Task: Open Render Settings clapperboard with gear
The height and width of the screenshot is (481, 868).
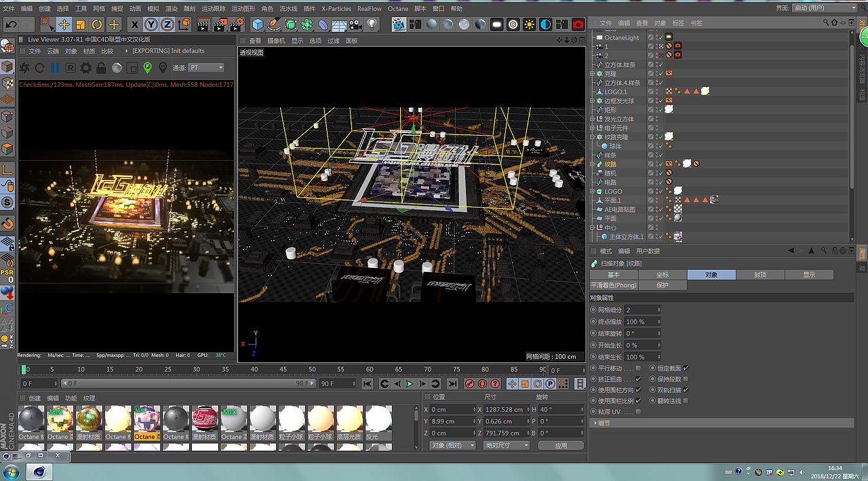Action: click(237, 24)
